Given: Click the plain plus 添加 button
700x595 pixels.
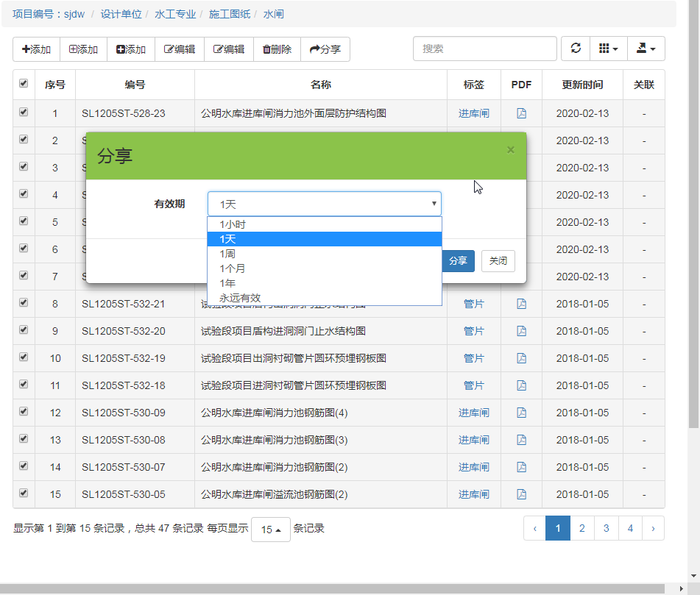Looking at the screenshot, I should point(36,49).
